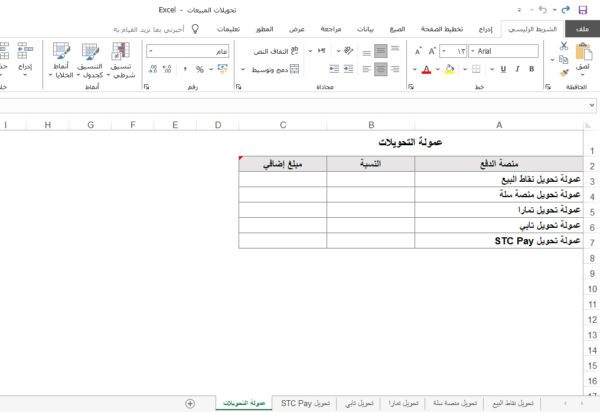600x412 pixels.
Task: Switch to the Insert (إدراج) ribbon tab
Action: tap(486, 29)
